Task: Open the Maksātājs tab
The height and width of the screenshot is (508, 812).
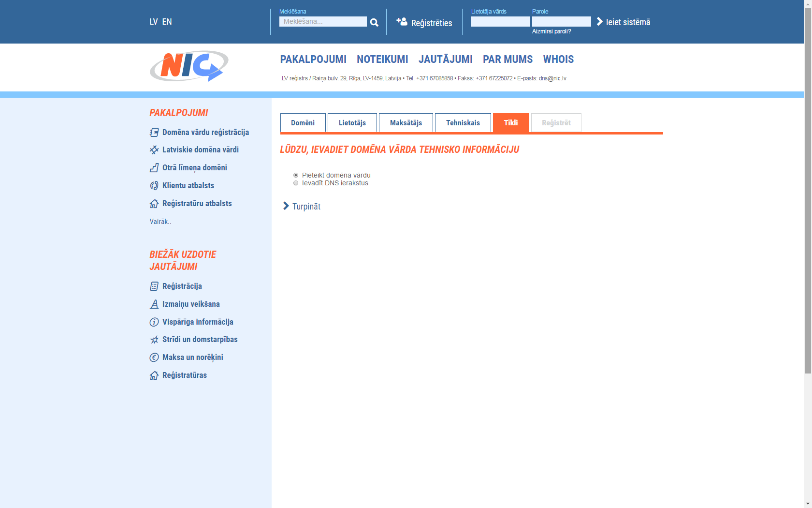Action: [x=406, y=123]
